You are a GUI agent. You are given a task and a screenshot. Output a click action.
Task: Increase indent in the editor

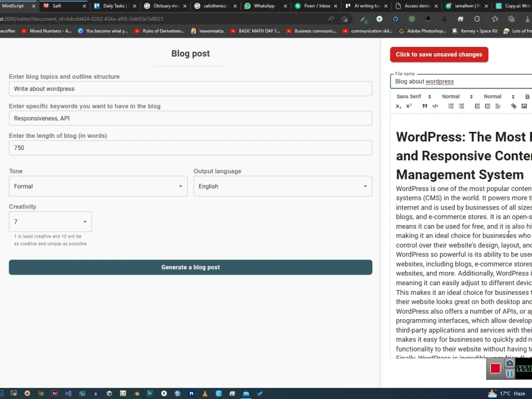pyautogui.click(x=487, y=106)
